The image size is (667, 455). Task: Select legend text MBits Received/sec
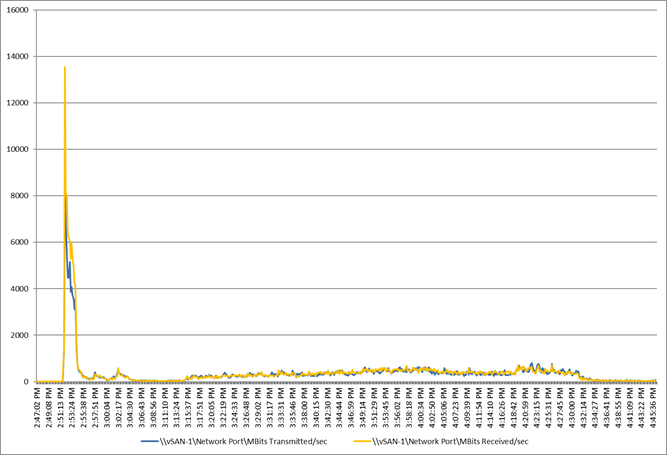(x=492, y=441)
